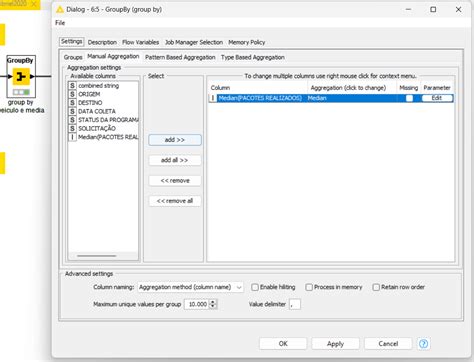The width and height of the screenshot is (474, 362).
Task: Click the dialog help question mark icon
Action: pyautogui.click(x=423, y=344)
